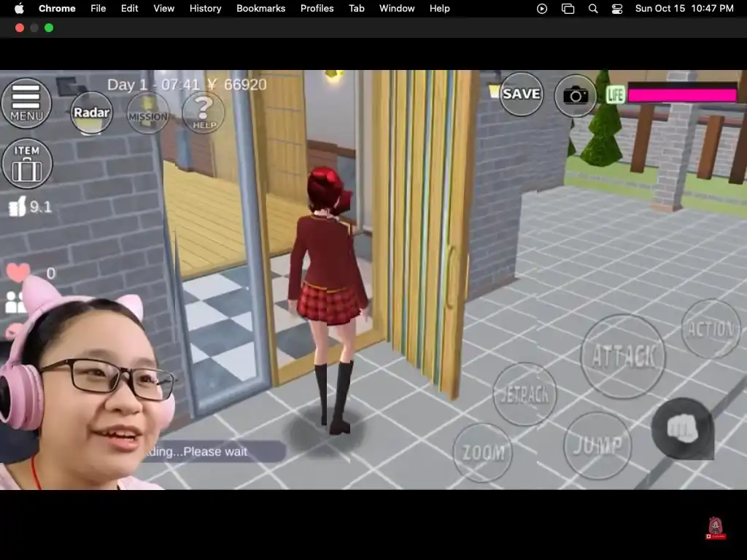Open Spotlight search magnifier
This screenshot has height=560, width=747.
pos(593,9)
